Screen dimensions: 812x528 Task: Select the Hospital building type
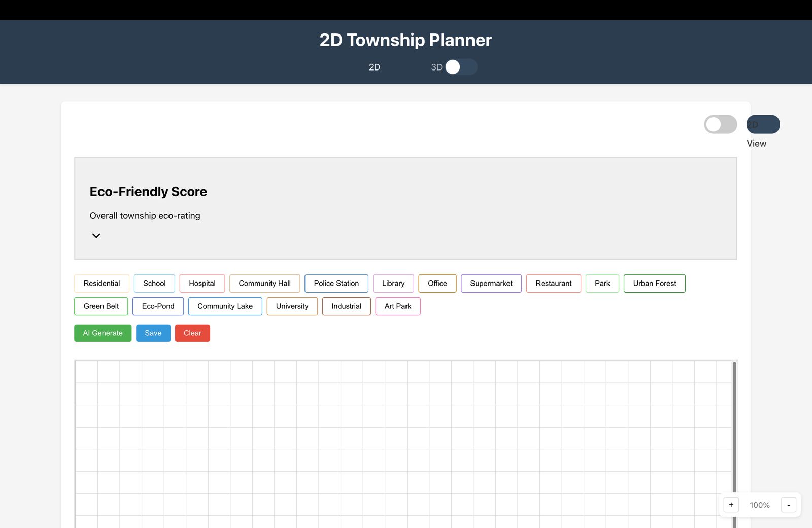pos(202,284)
